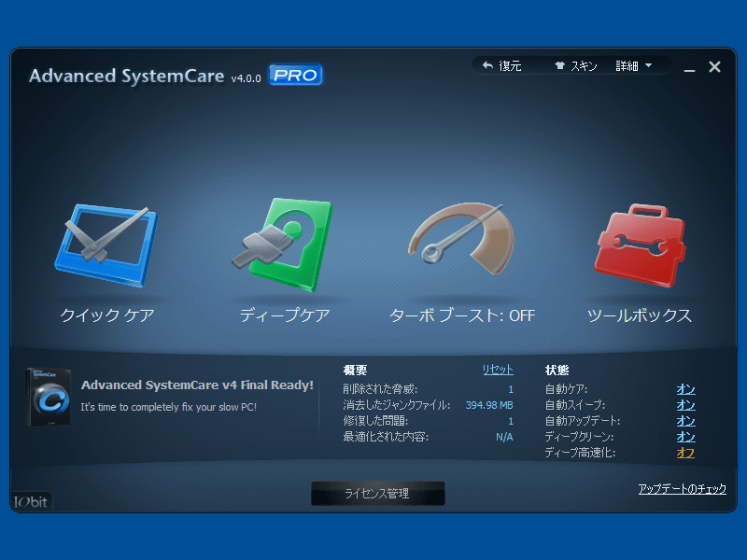
Task: Click the ディープケア label
Action: [x=285, y=315]
